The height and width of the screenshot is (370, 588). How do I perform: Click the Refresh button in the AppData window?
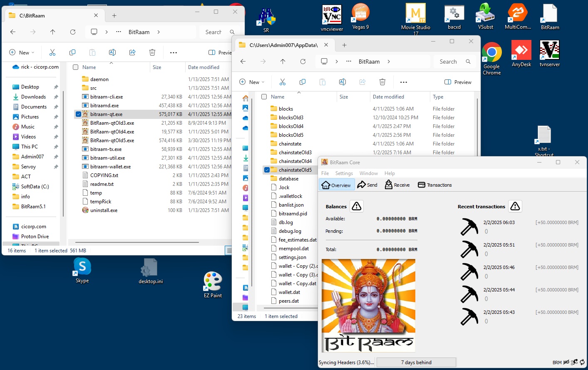tap(303, 62)
